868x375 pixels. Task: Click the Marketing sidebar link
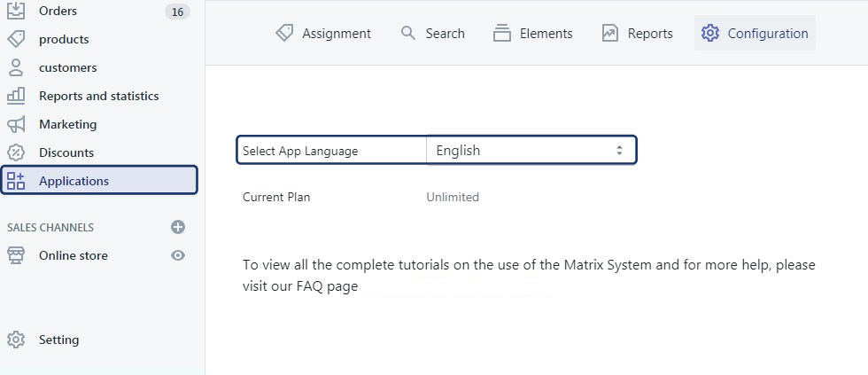click(67, 124)
